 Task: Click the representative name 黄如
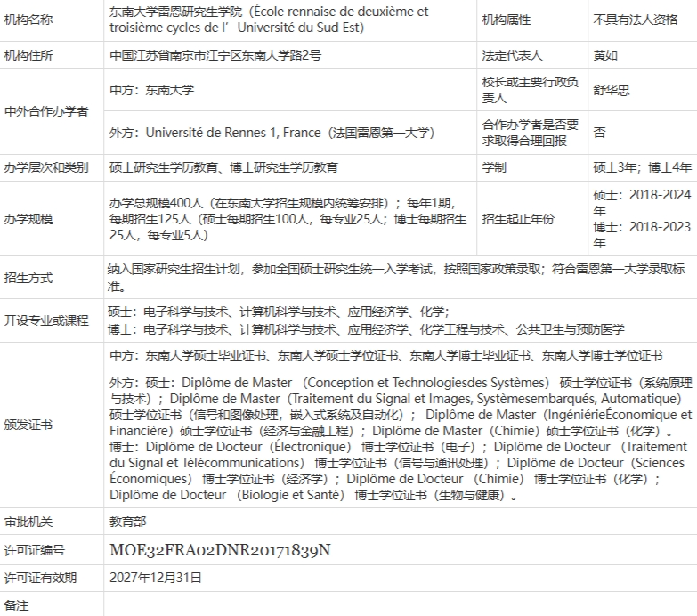(x=605, y=55)
